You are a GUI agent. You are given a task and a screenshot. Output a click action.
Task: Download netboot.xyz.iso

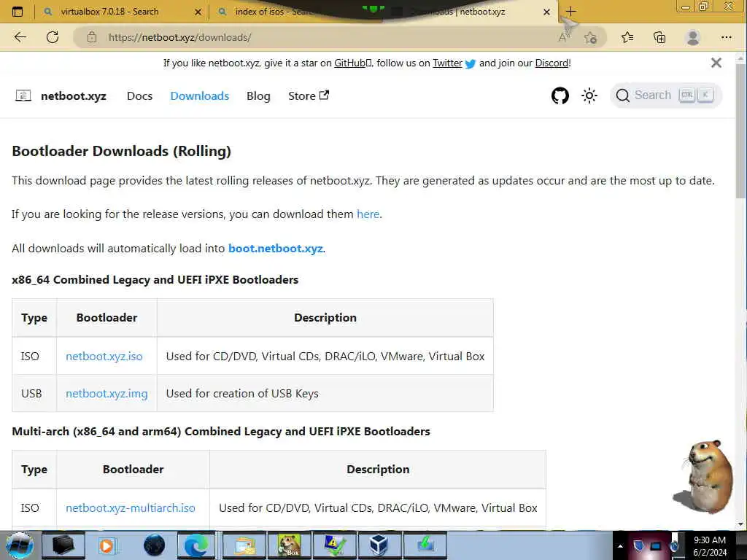(x=104, y=356)
